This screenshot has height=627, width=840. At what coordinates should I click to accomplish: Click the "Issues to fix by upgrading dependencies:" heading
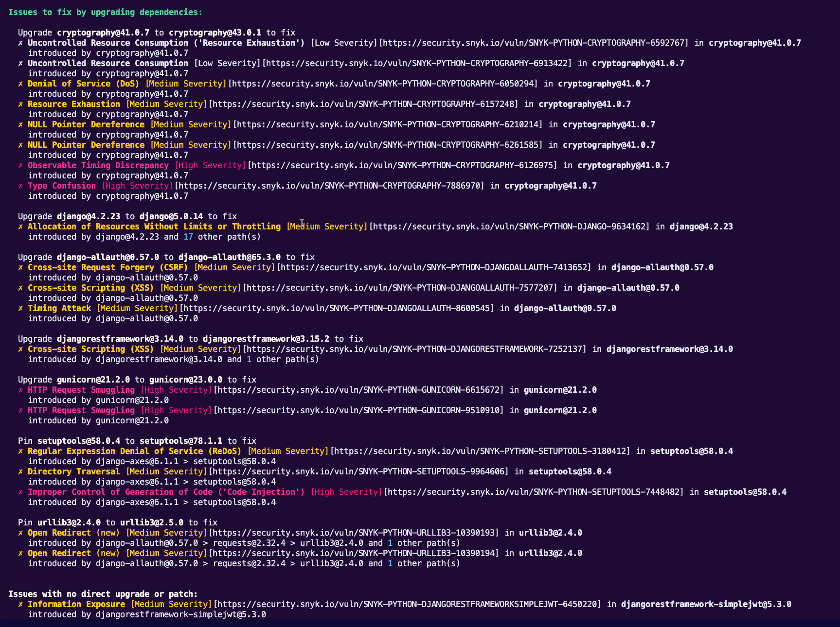106,12
